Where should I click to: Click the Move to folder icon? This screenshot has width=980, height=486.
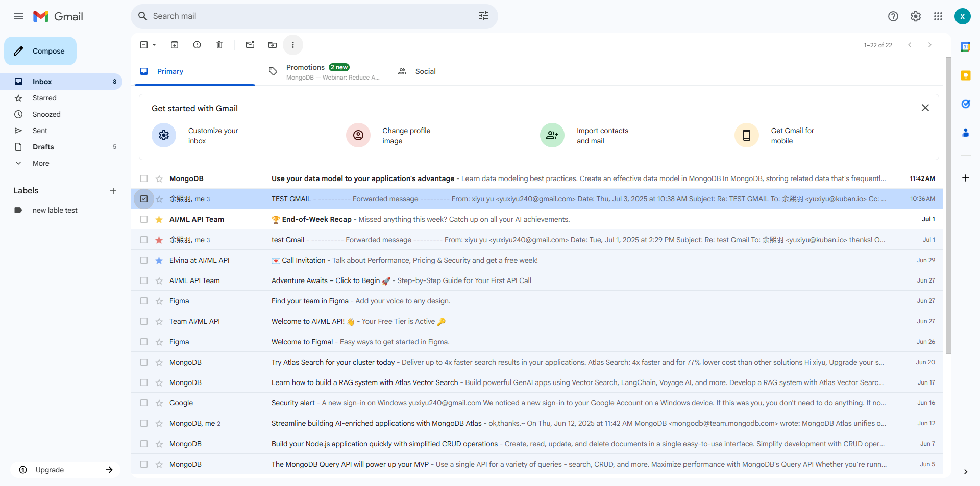point(273,45)
